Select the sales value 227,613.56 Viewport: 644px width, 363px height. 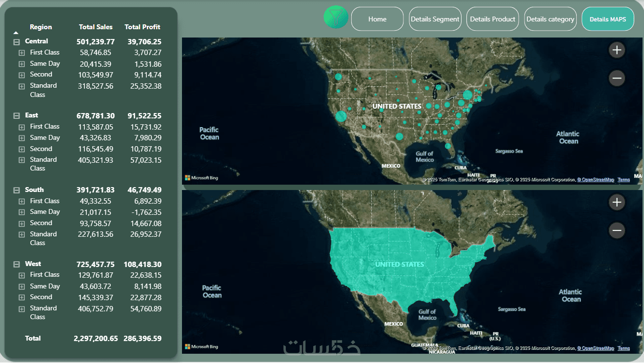(96, 234)
